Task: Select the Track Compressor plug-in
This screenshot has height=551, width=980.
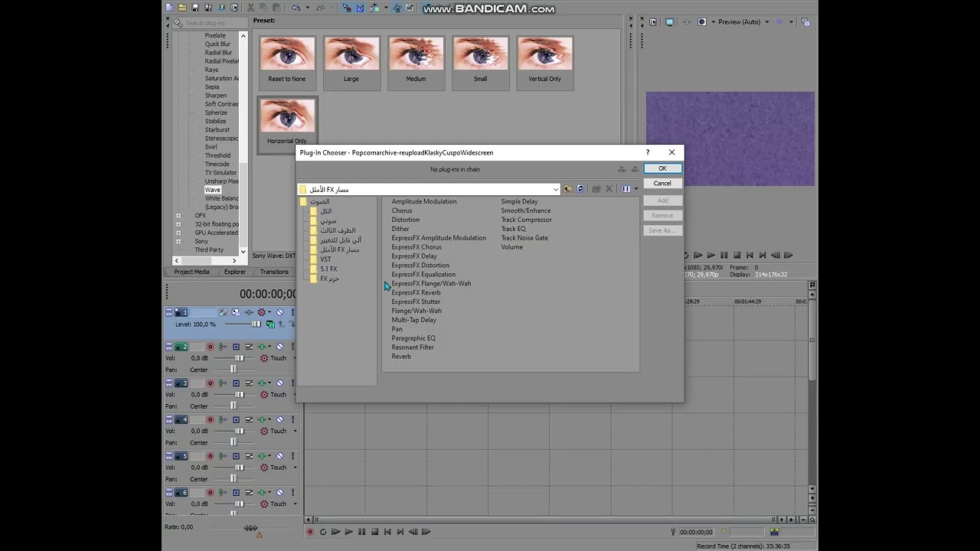Action: click(x=526, y=220)
